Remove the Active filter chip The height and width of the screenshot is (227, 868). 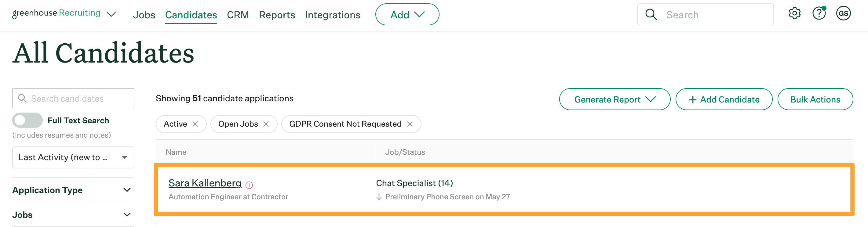tap(195, 124)
